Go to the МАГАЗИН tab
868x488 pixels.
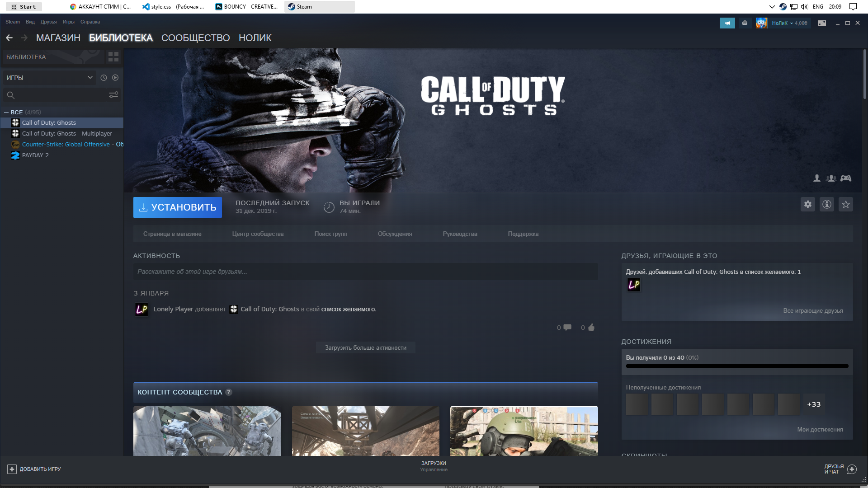(x=58, y=38)
